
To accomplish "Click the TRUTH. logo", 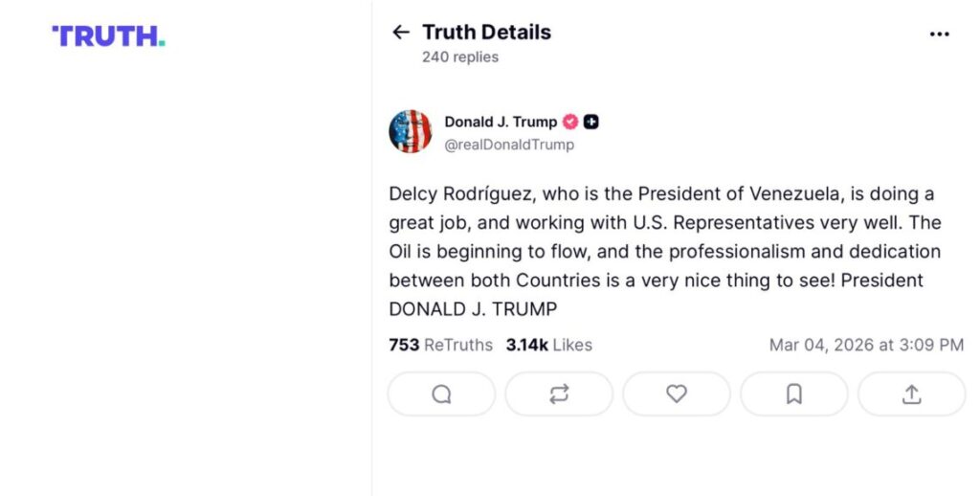I will tap(108, 36).
